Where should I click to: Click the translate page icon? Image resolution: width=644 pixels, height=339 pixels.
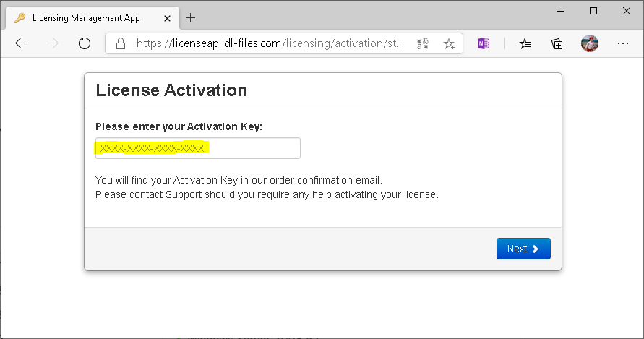pos(423,43)
